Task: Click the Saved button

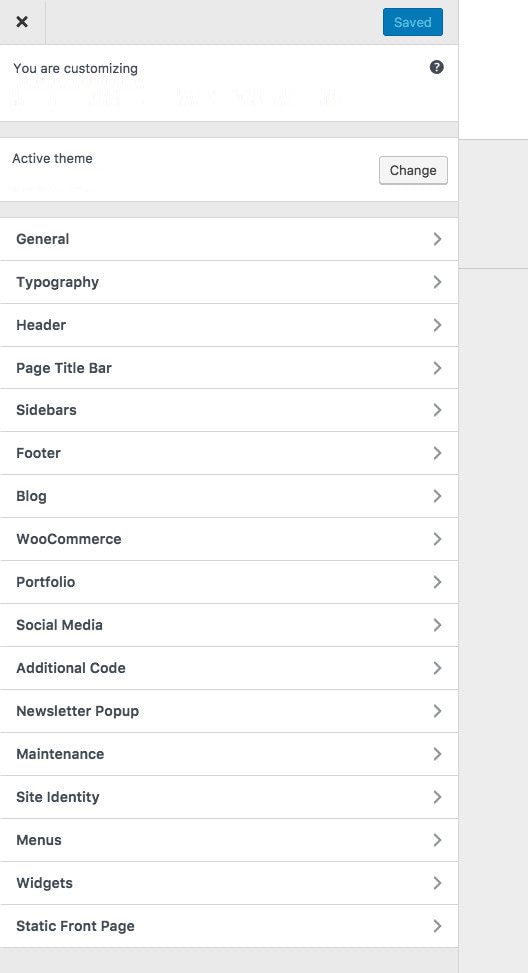Action: [x=413, y=22]
